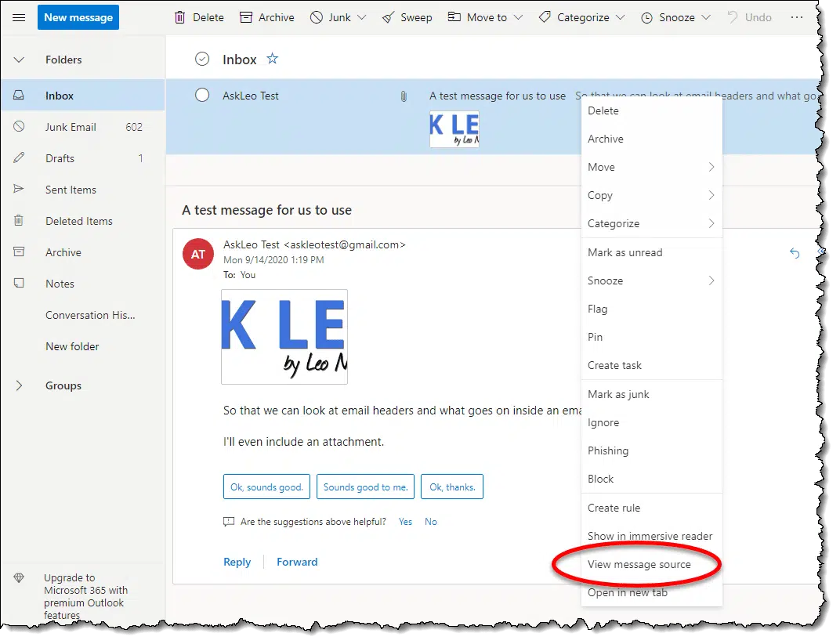
Task: Click the Archive box icon in toolbar
Action: (246, 18)
